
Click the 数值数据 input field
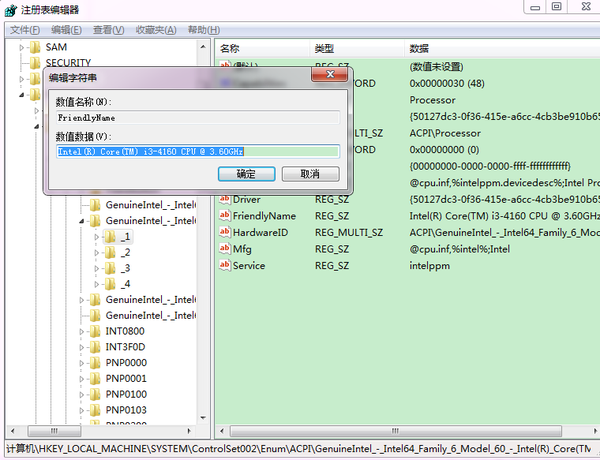[198, 152]
